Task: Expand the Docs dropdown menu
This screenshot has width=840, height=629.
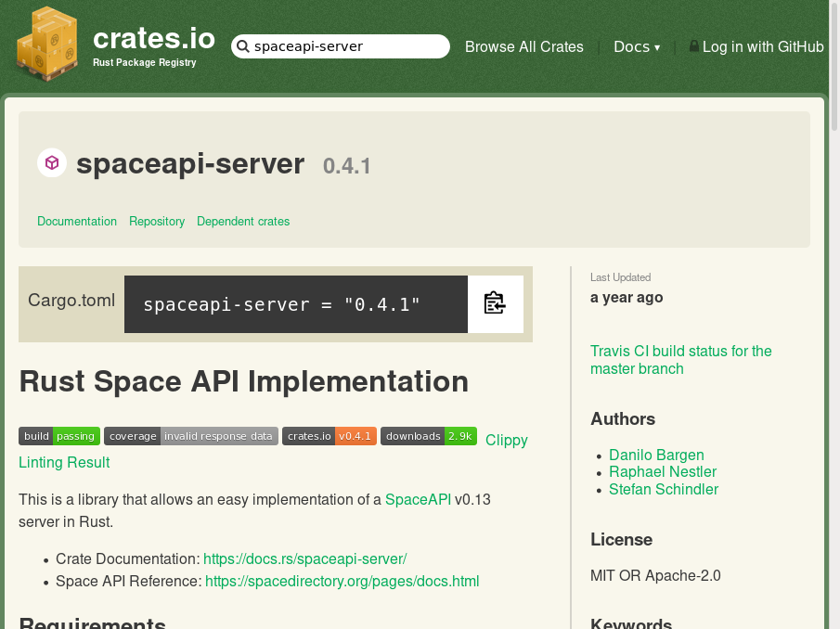Action: pos(636,46)
